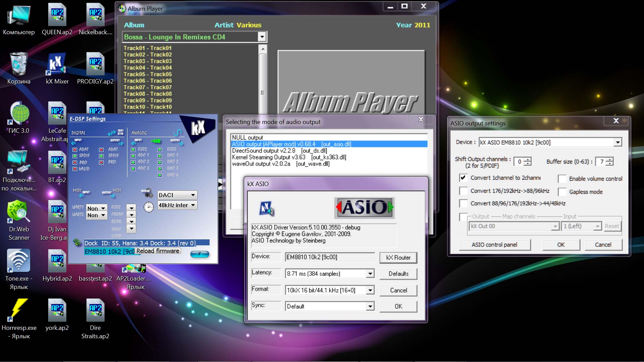Select ASIO output (APlayer mod) entry
644x362 pixels.
coord(329,144)
